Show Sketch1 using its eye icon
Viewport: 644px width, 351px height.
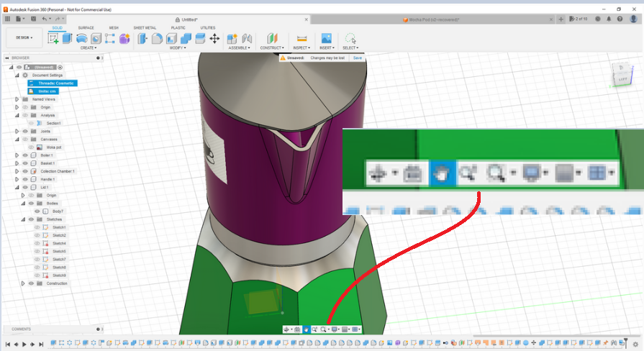pyautogui.click(x=37, y=227)
